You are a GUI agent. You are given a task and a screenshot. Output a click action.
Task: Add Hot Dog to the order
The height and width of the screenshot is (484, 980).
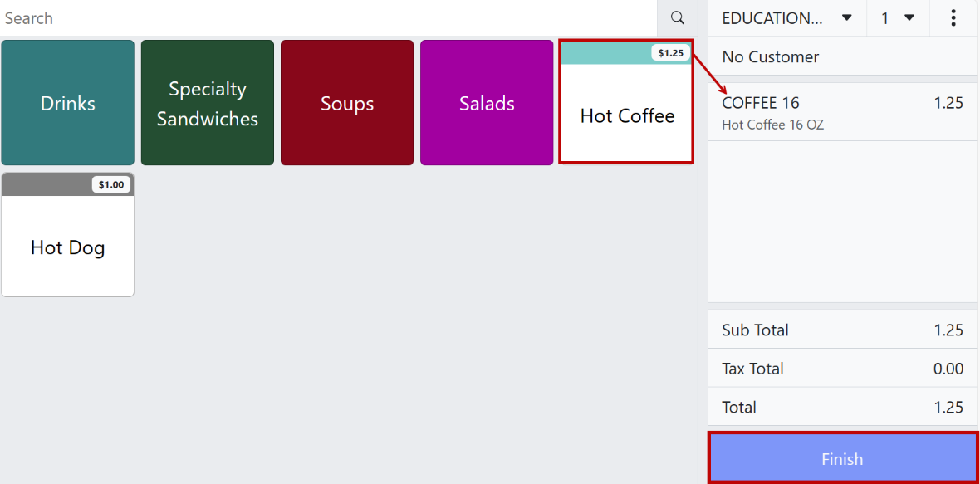67,235
